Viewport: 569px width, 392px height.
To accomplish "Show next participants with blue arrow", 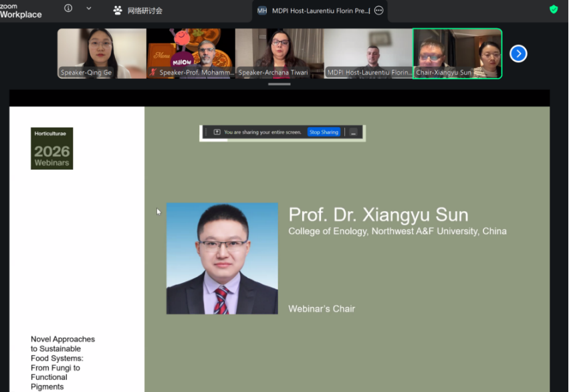I will click(x=518, y=54).
